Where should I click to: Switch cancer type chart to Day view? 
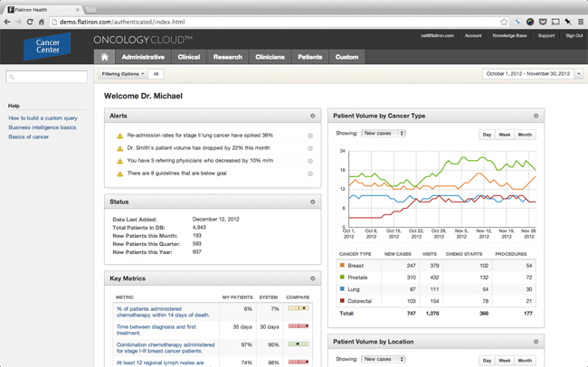[487, 135]
